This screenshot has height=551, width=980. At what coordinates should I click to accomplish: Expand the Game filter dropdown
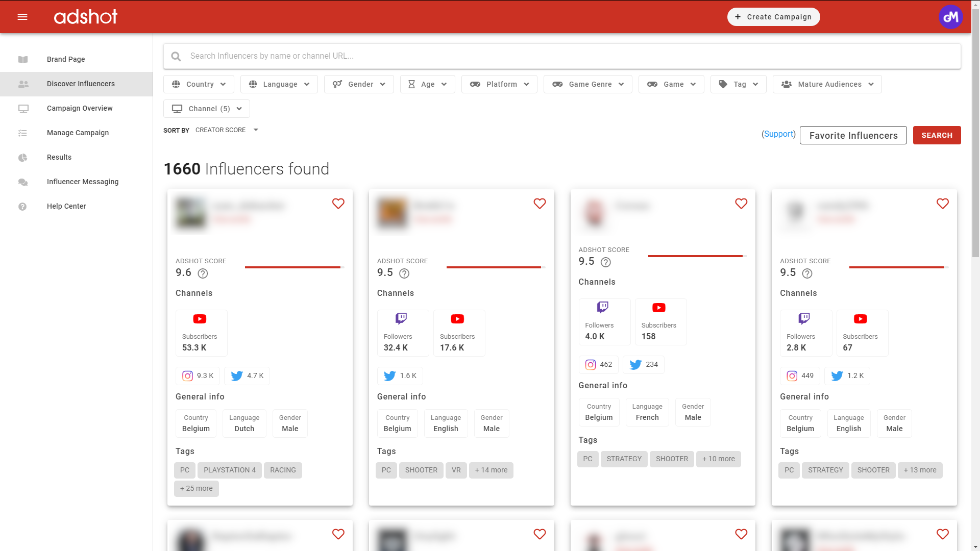(x=671, y=84)
